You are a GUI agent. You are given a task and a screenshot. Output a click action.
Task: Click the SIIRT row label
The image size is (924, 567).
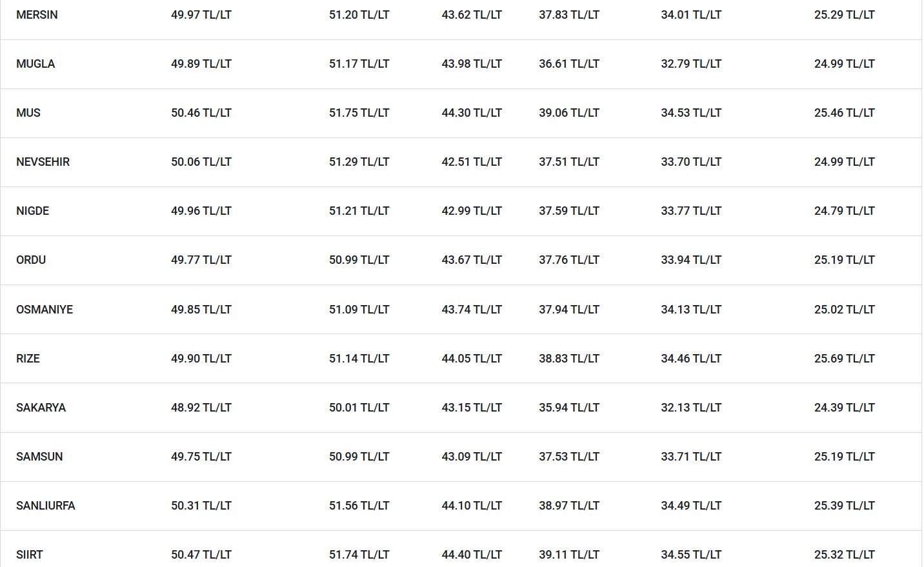30,555
